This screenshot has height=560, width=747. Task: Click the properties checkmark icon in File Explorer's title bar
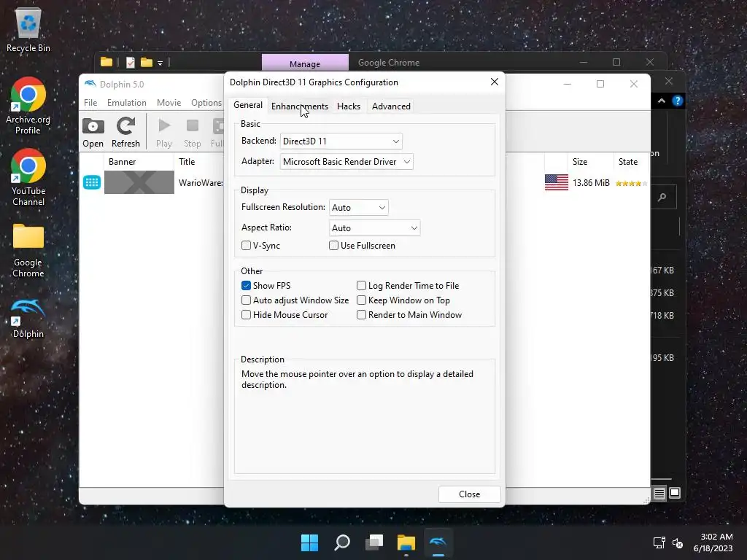coord(130,63)
